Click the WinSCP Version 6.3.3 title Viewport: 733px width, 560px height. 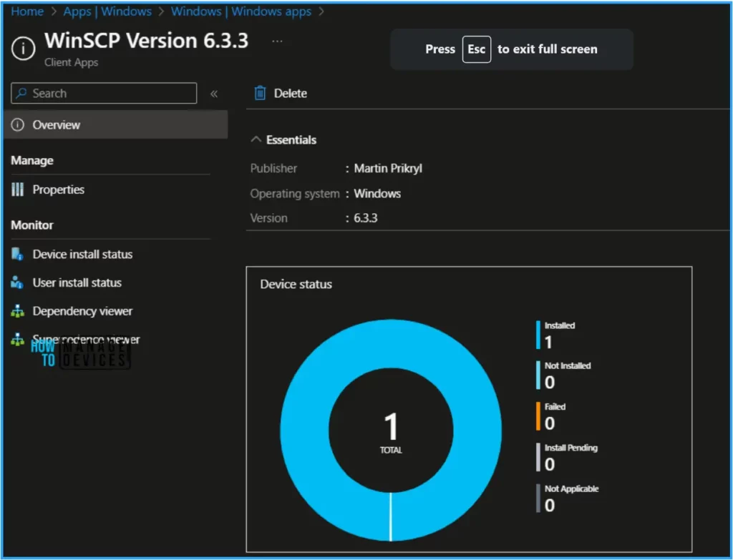(146, 41)
